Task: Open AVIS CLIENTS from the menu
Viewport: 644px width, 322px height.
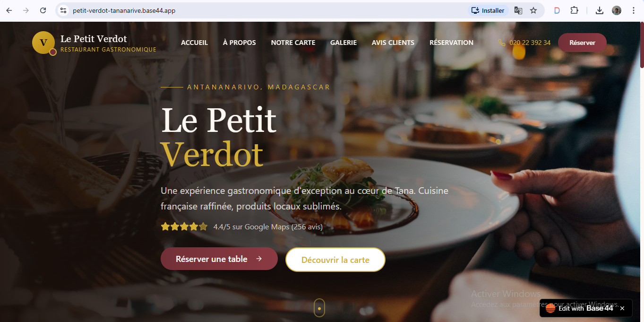Action: [x=393, y=43]
